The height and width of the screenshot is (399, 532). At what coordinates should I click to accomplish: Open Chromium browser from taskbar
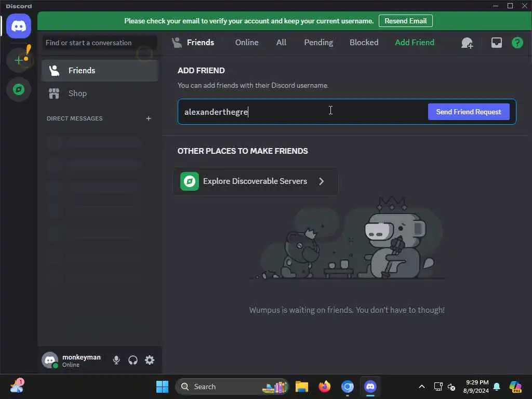(x=348, y=387)
